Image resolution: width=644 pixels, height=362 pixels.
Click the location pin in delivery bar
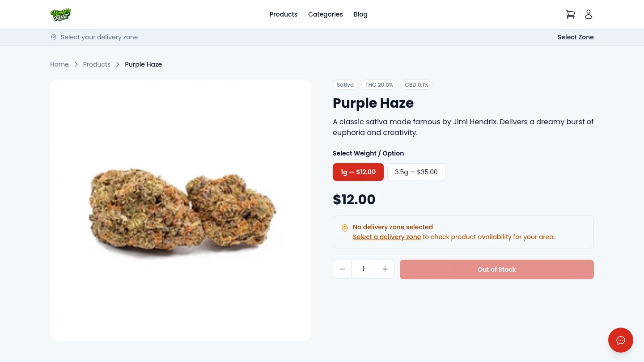(x=54, y=37)
